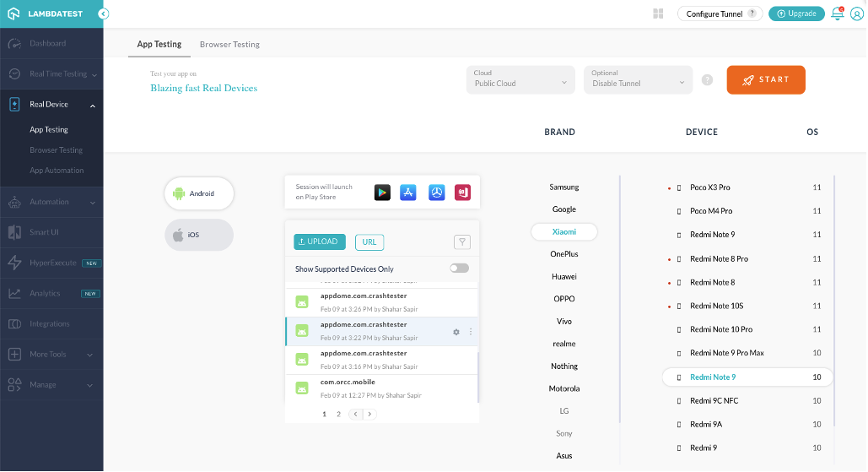This screenshot has height=472, width=868.
Task: Open Browser Testing in sidebar submenu
Action: click(56, 150)
